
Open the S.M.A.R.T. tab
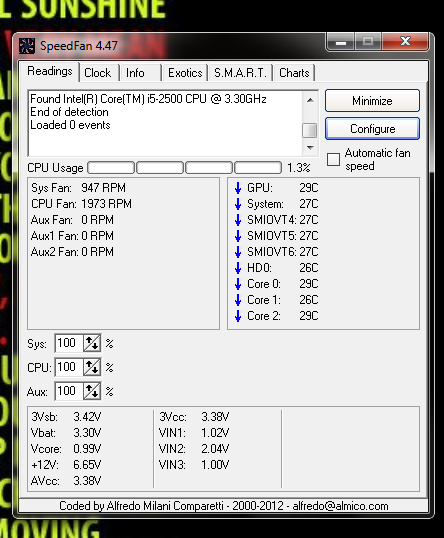pos(240,73)
